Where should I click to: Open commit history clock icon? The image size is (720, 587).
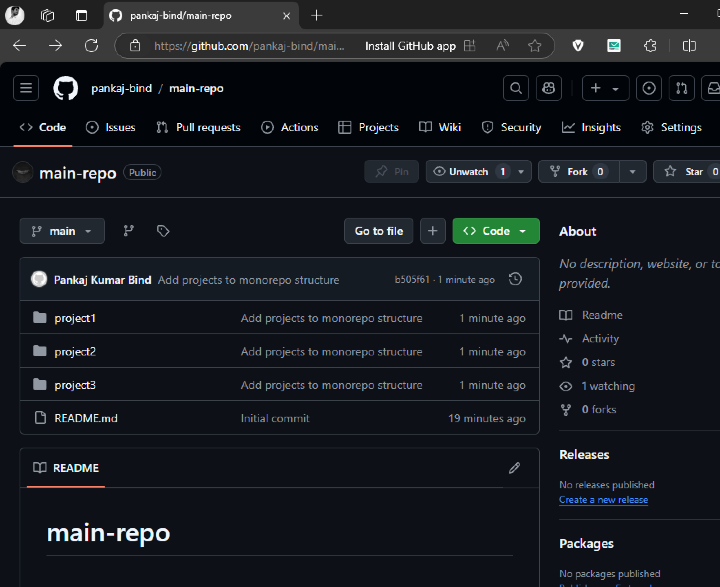point(515,279)
